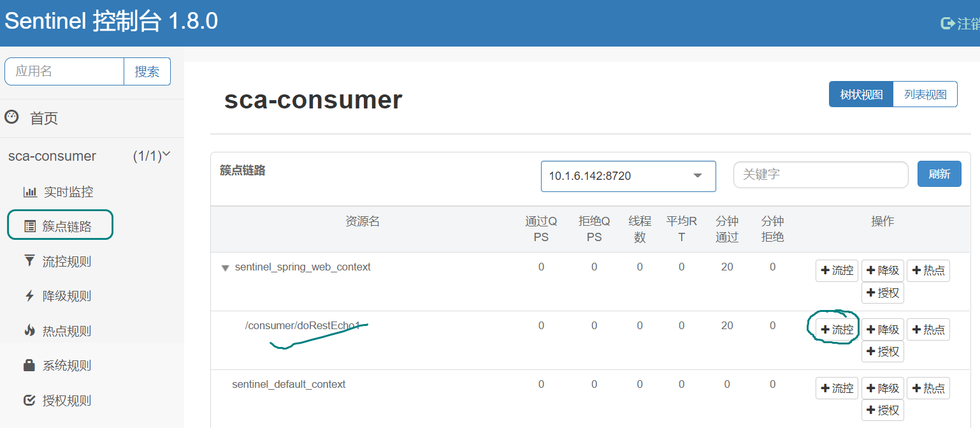This screenshot has height=428, width=980.
Task: Add 授权 rule for /consumer/doRestEcho1
Action: click(883, 351)
